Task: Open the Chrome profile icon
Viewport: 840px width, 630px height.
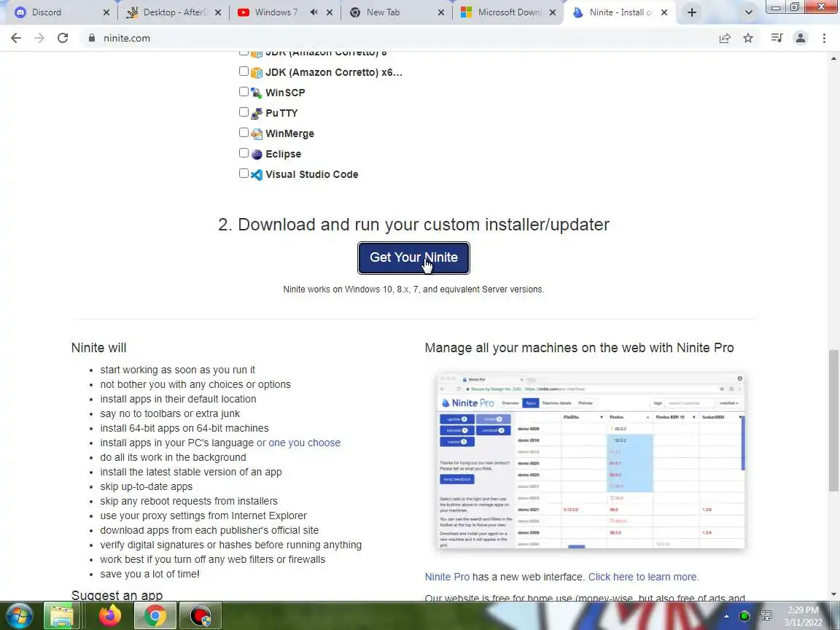Action: 801,38
